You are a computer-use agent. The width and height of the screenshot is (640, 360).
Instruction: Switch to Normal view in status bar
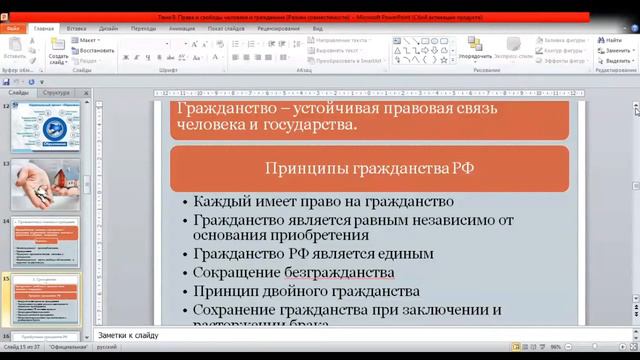point(516,347)
